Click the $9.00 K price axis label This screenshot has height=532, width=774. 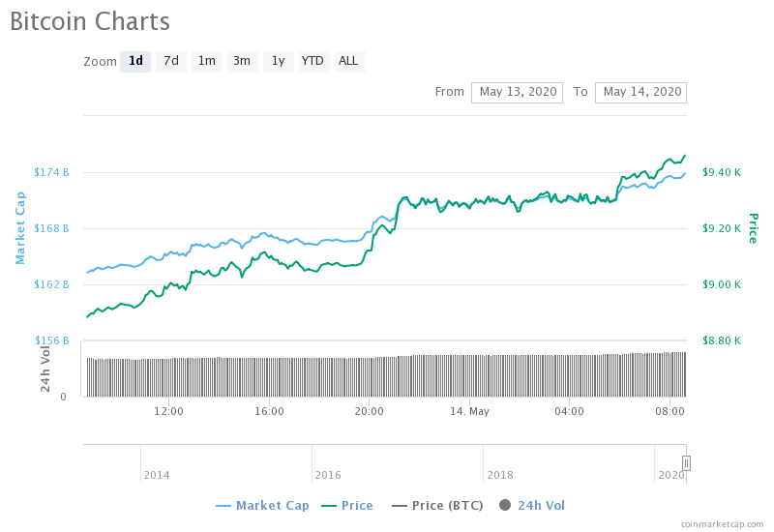pos(722,284)
